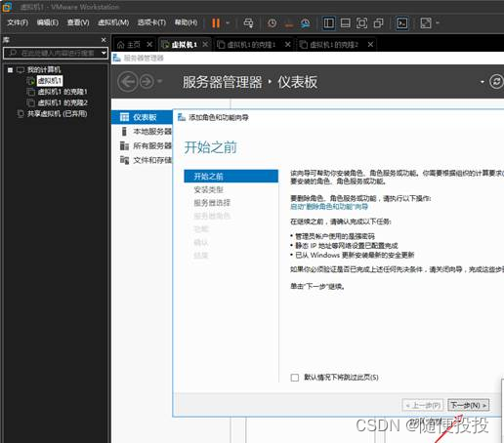Go back in Server Manager navigation
504x443 pixels.
pyautogui.click(x=128, y=82)
